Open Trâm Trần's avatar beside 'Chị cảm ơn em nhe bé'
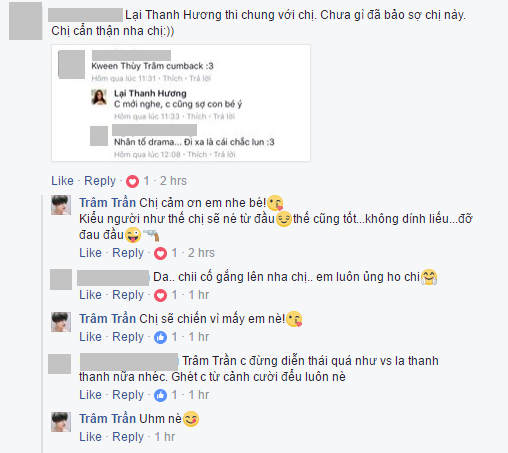The height and width of the screenshot is (453, 508). click(61, 205)
